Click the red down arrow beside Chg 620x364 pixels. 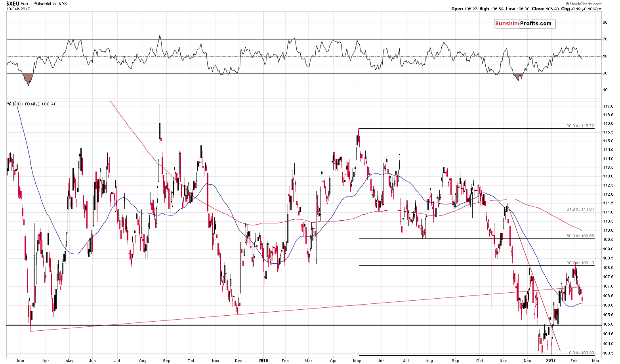[x=600, y=9]
